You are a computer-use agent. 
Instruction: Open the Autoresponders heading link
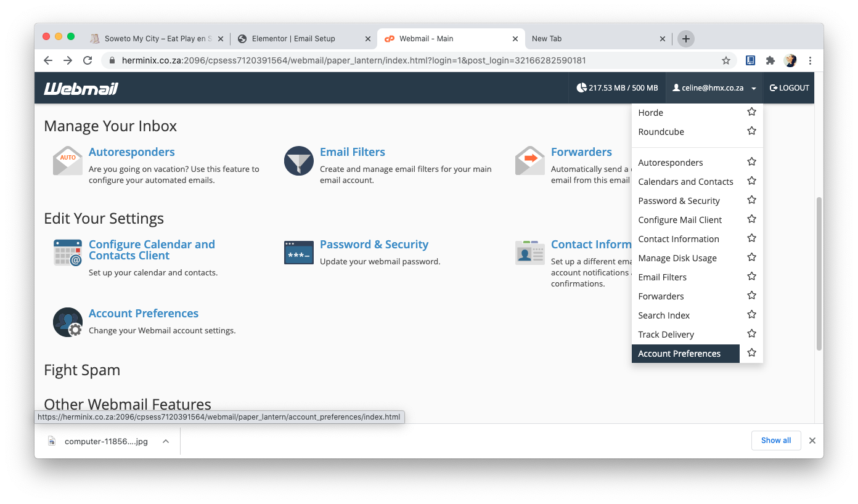coord(131,152)
